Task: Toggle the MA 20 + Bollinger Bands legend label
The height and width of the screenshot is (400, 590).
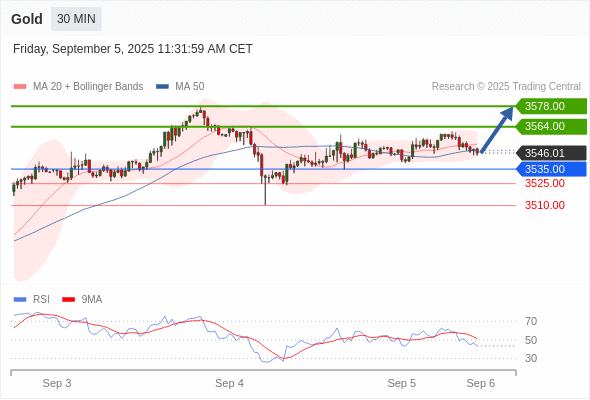Action: click(x=88, y=87)
